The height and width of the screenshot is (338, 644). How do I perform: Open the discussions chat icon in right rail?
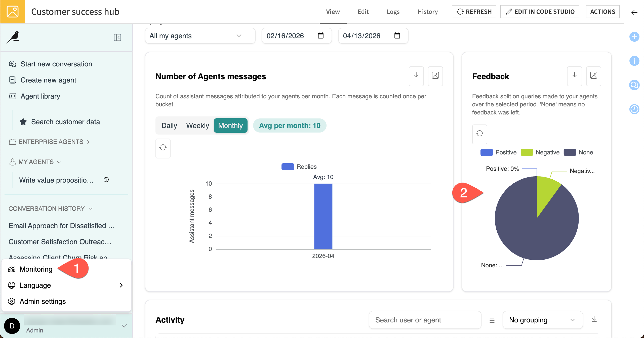tap(634, 85)
